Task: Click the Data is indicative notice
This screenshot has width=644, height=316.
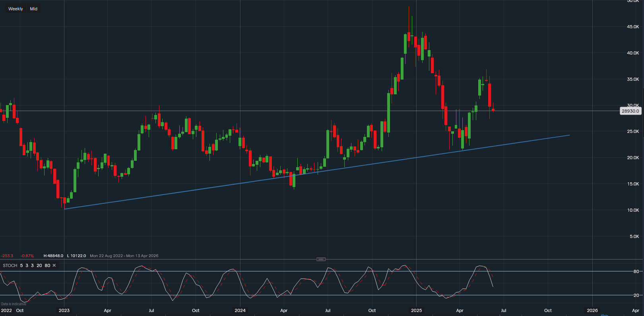Action: pyautogui.click(x=14, y=304)
